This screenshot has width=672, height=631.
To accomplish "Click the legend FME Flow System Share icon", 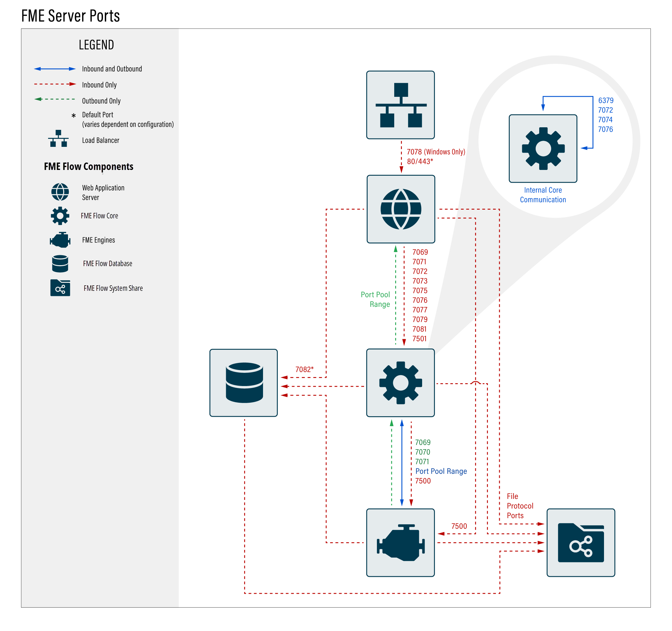I will tap(60, 288).
